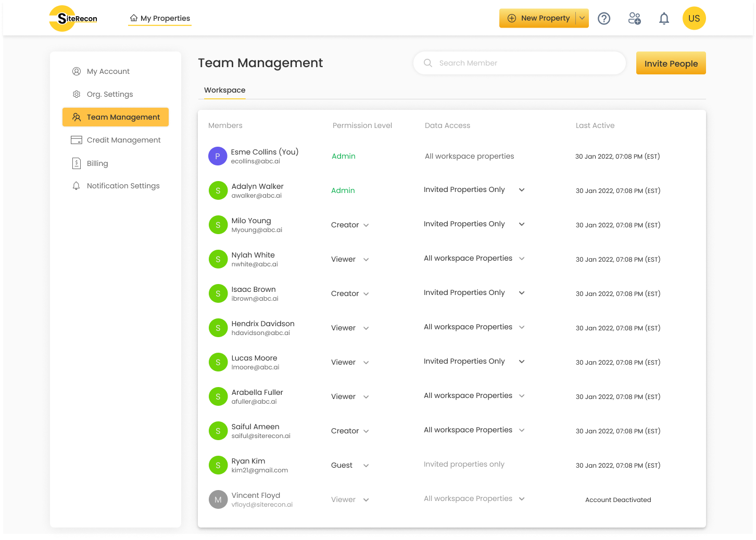
Task: Click the help question mark icon
Action: [x=604, y=18]
